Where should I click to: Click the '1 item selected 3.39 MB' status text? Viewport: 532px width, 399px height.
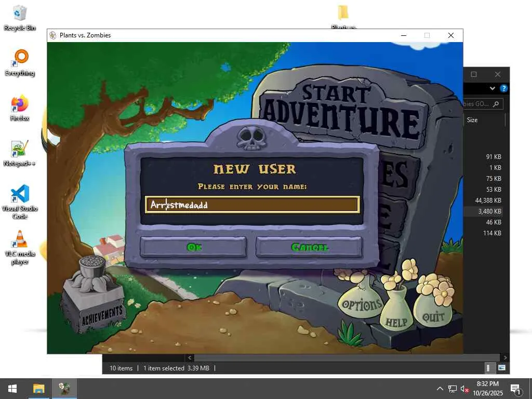tap(176, 368)
